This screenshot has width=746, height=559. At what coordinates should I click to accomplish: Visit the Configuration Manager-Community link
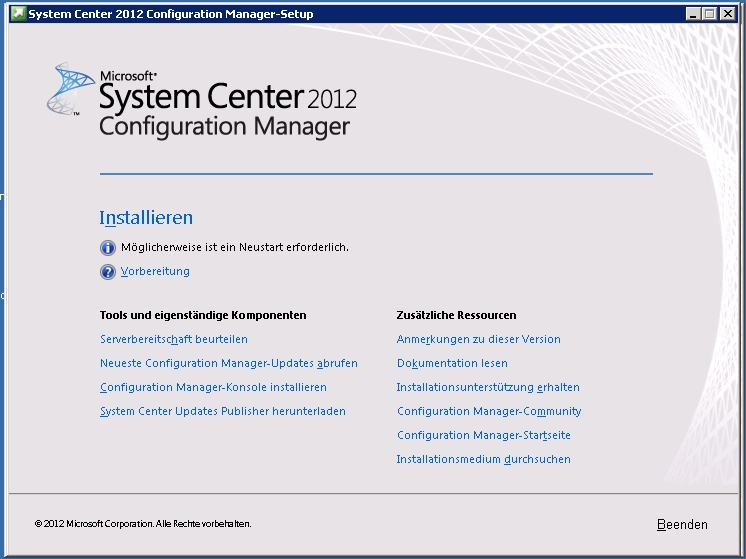pyautogui.click(x=489, y=412)
